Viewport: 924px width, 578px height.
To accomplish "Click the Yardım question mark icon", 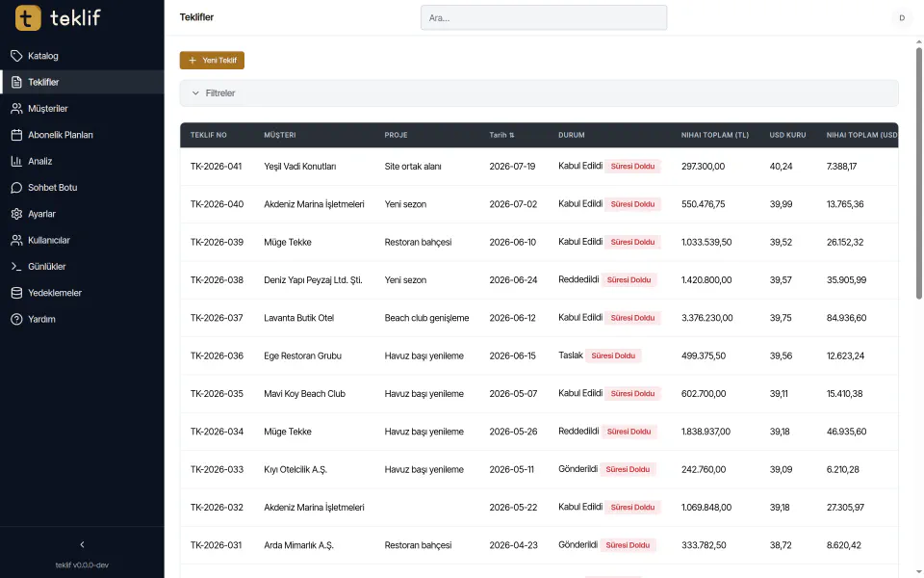I will [x=16, y=319].
